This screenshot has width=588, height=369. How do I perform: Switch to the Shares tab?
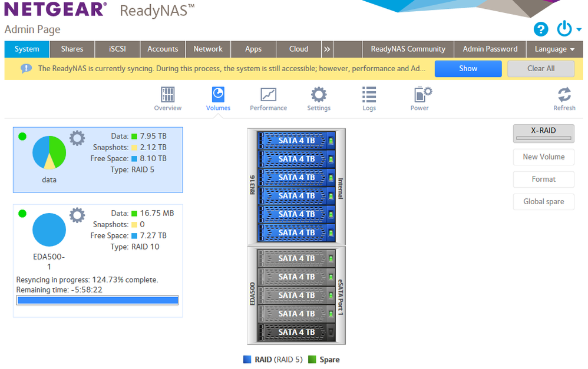coord(72,49)
